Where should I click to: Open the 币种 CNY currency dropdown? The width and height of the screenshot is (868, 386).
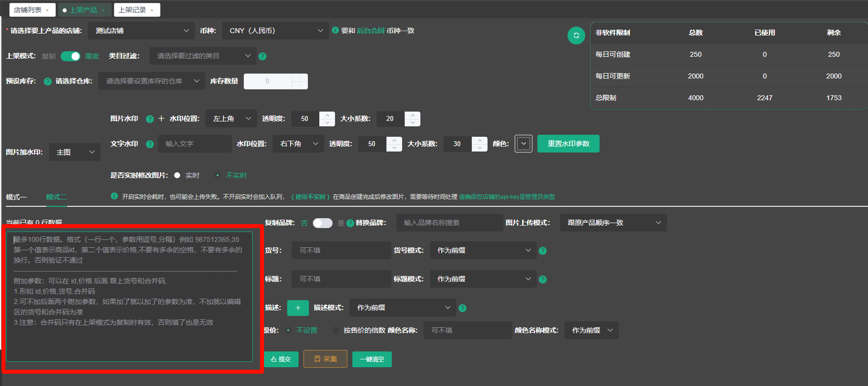pos(275,31)
